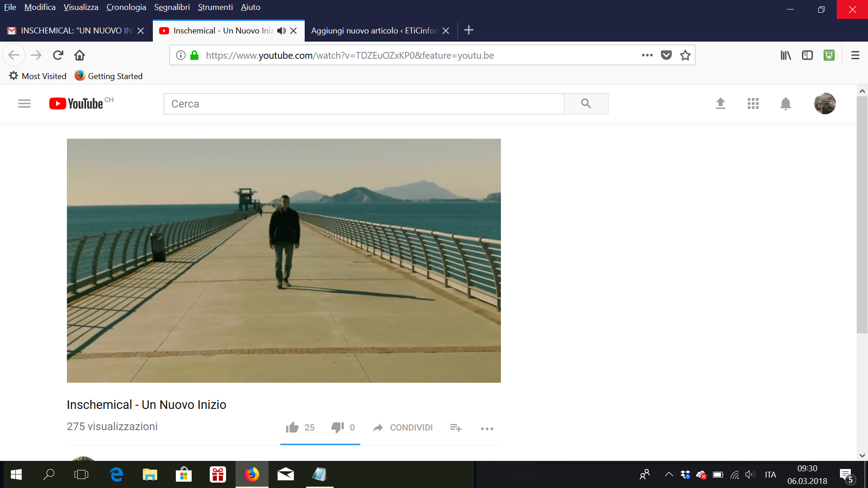868x488 pixels.
Task: Launch Microsoft Edge from taskbar
Action: click(116, 474)
